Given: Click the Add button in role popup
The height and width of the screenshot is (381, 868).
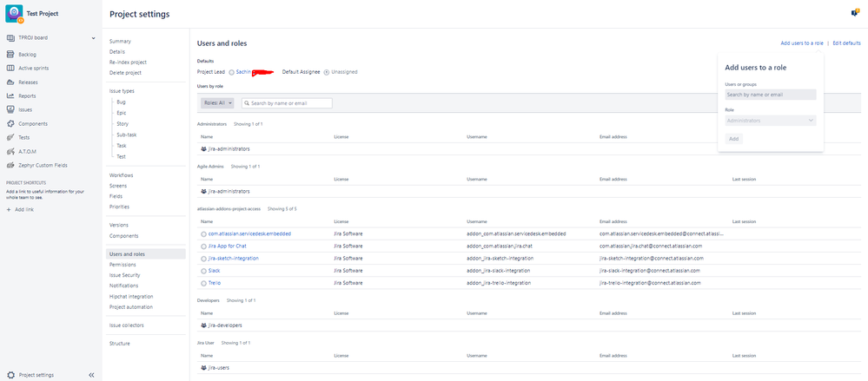Looking at the screenshot, I should [x=733, y=139].
